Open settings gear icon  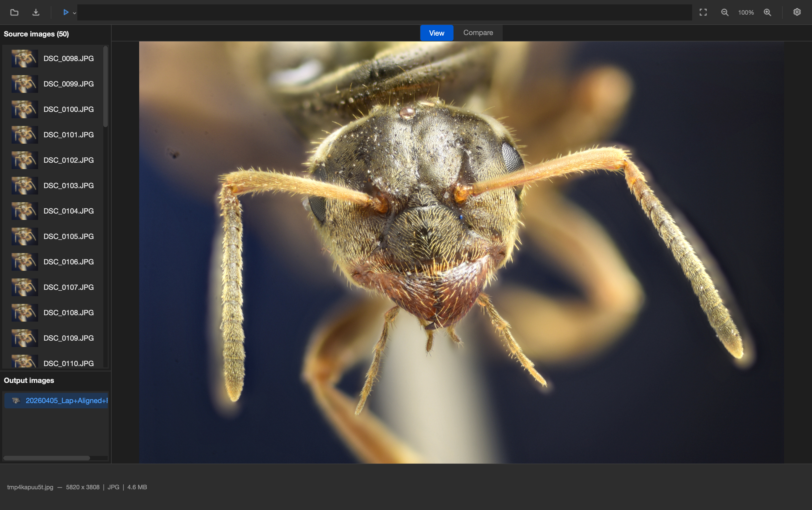(797, 12)
